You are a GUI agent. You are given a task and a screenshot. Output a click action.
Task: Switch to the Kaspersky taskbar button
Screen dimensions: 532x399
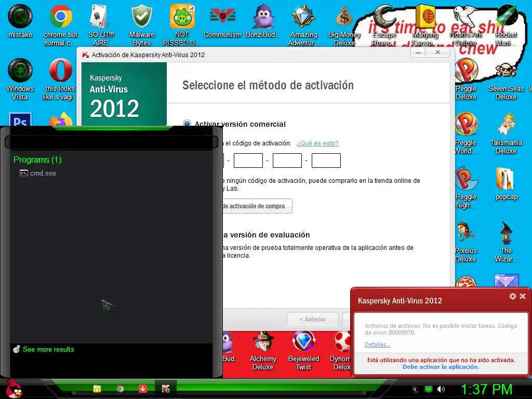[166, 389]
